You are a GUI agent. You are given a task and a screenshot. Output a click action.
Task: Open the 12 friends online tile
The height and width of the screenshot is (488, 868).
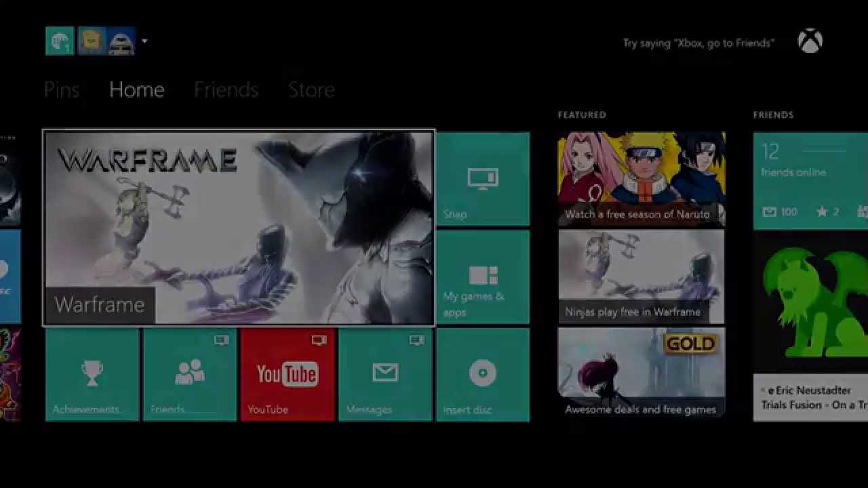coord(810,180)
